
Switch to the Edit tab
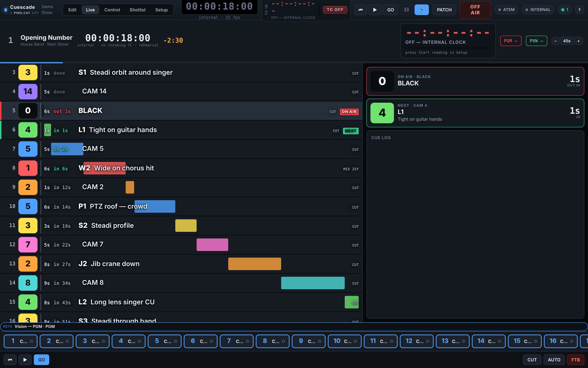point(72,10)
